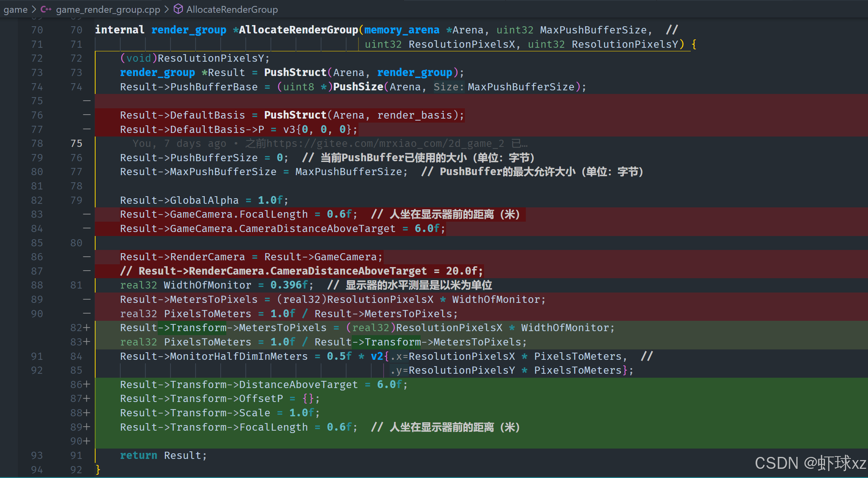Select game_render_group.cpp in the breadcrumb
Viewport: 868px width, 478px height.
point(108,9)
